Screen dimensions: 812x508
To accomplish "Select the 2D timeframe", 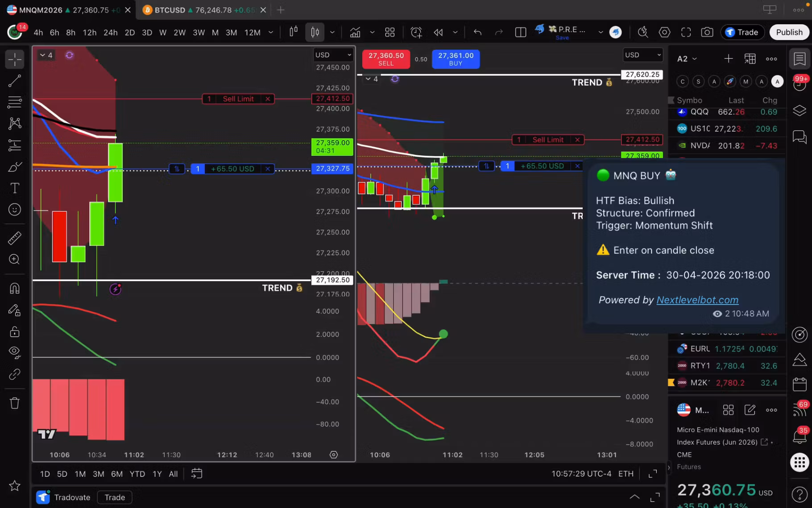I will (130, 33).
